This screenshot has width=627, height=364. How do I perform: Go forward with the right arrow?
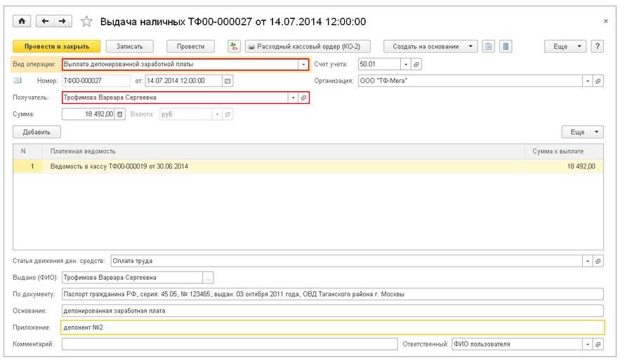tap(62, 22)
